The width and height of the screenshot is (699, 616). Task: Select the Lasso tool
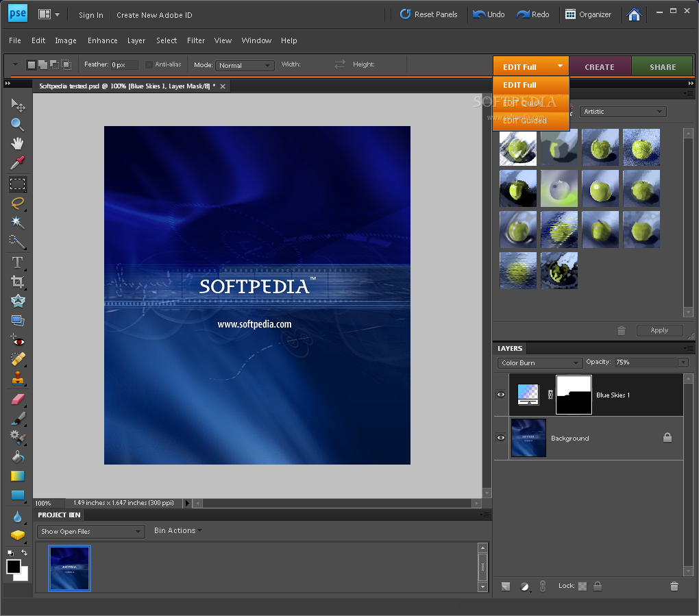[17, 204]
